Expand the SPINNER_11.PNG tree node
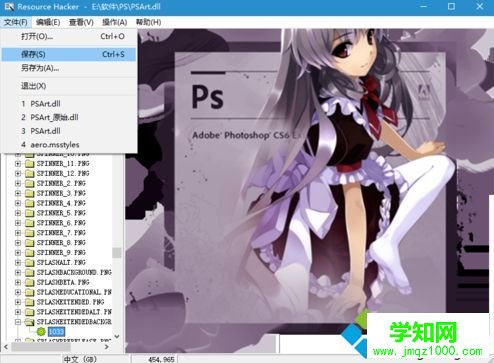This screenshot has width=494, height=363. [x=18, y=164]
